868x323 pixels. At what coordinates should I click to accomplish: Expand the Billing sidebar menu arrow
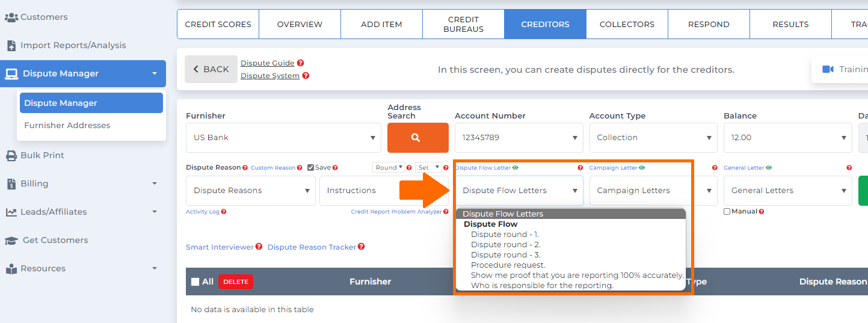coord(155,183)
